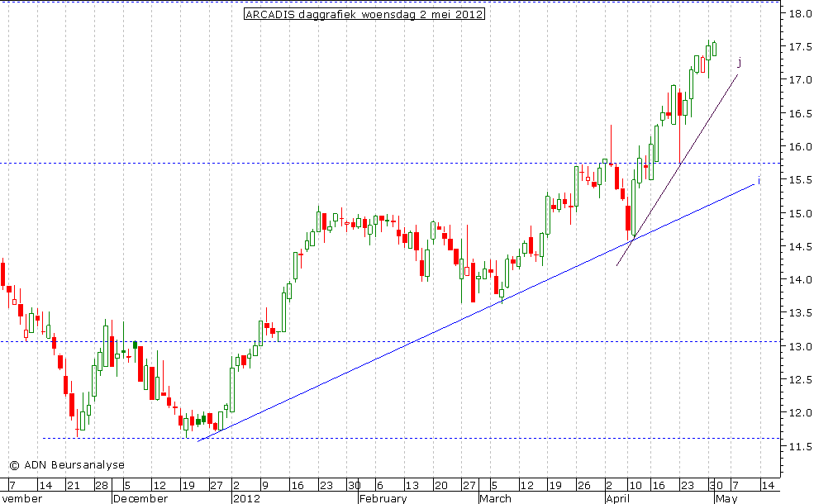This screenshot has width=814, height=504.
Task: Click the dashed support line near 13.0
Action: (x=389, y=341)
